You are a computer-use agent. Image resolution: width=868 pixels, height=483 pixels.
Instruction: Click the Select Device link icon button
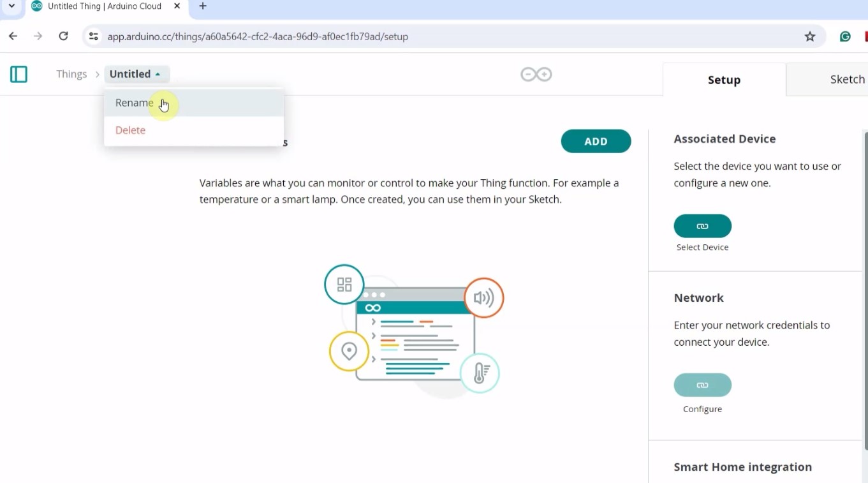pos(702,226)
